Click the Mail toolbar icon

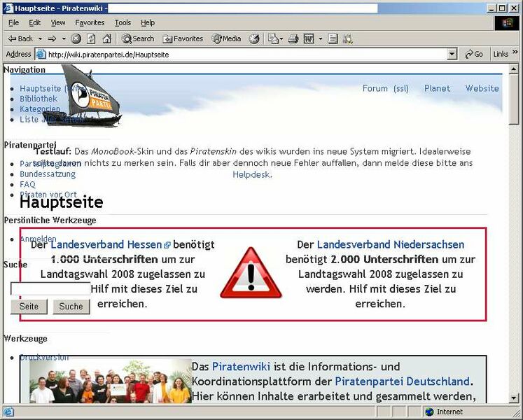[x=273, y=38]
